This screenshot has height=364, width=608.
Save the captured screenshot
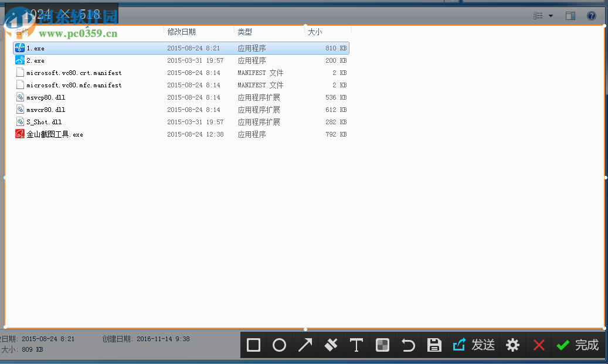434,345
